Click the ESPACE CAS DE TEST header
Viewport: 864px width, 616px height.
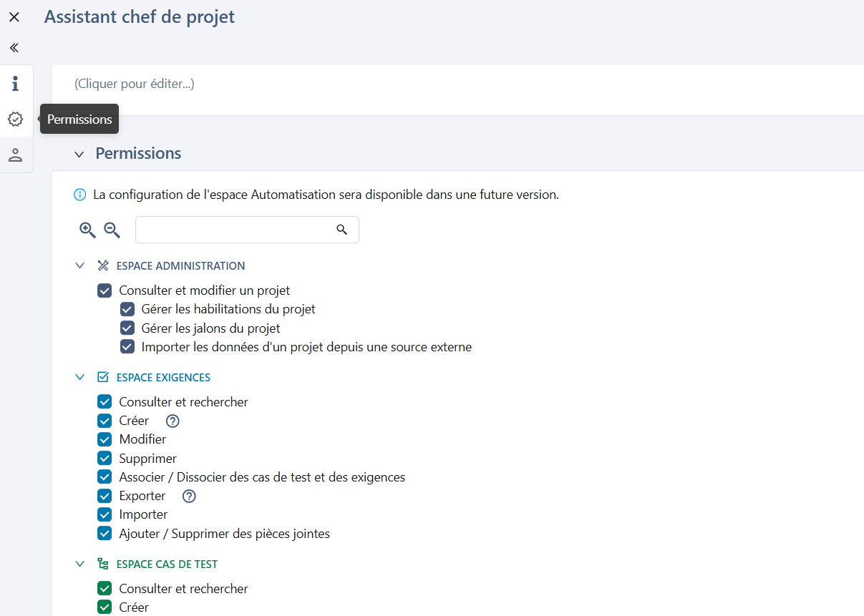click(167, 564)
